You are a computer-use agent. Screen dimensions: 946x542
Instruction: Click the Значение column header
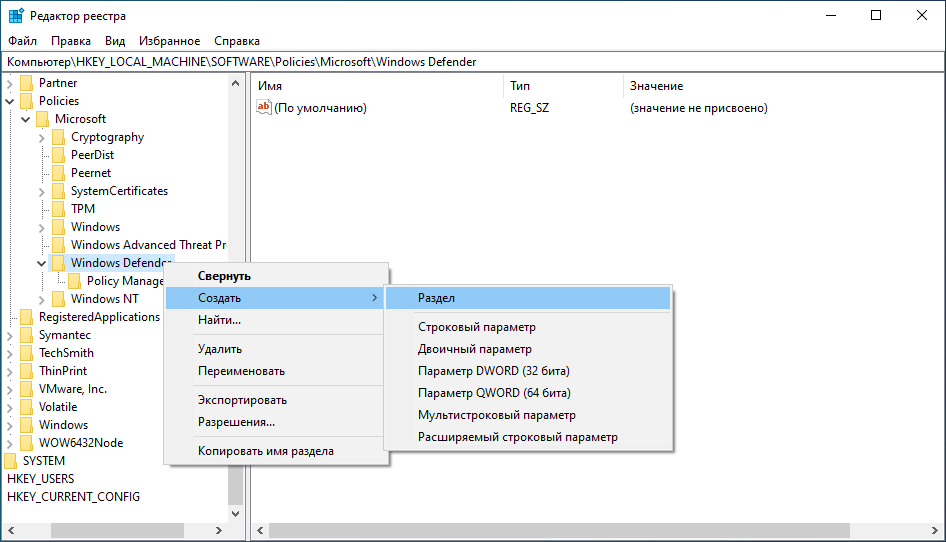point(783,86)
